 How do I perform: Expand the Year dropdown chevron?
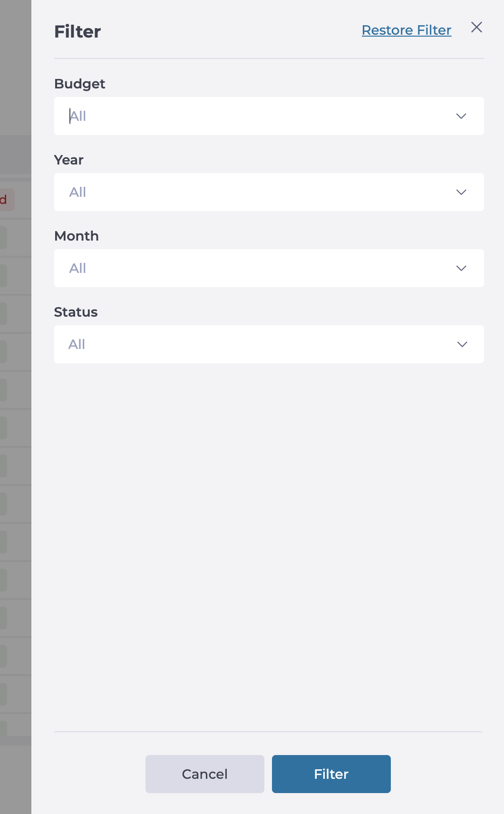pyautogui.click(x=461, y=192)
